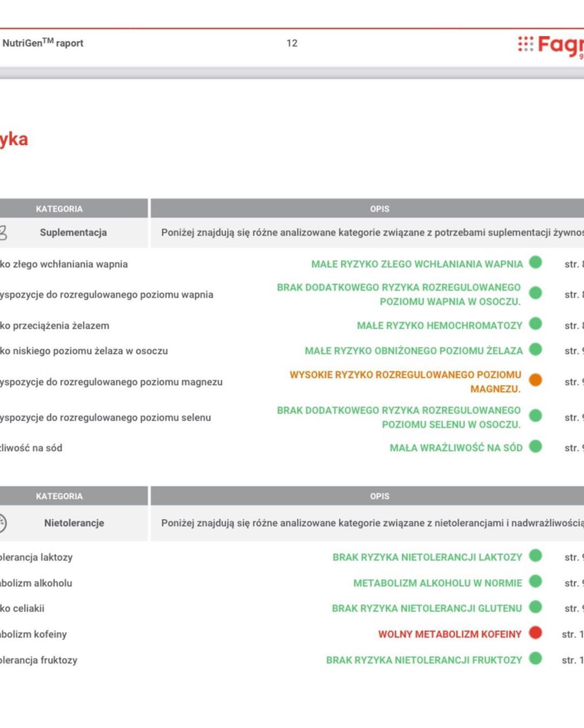Click text BRAK RYZYKA NIETOLERANCJI GLUTENU
584x728 pixels.
(x=427, y=608)
